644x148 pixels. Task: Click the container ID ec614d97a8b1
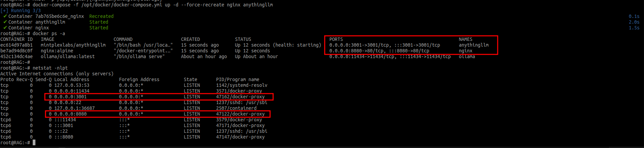(x=17, y=45)
